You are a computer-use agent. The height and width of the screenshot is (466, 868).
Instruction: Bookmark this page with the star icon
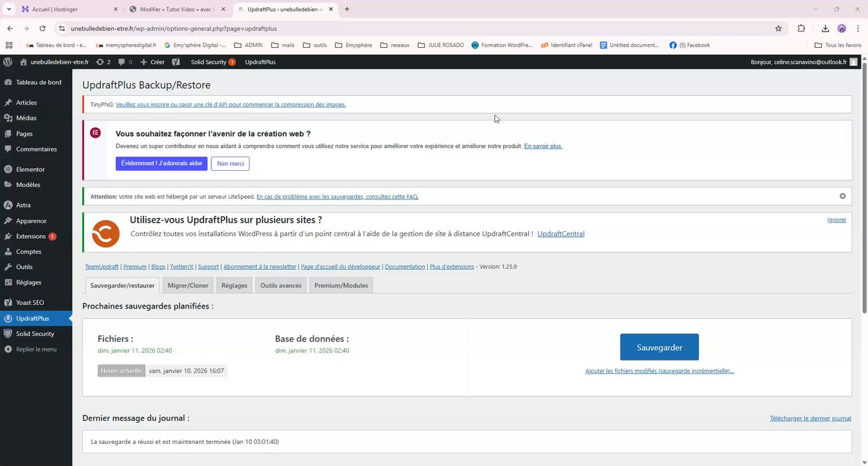tap(779, 28)
